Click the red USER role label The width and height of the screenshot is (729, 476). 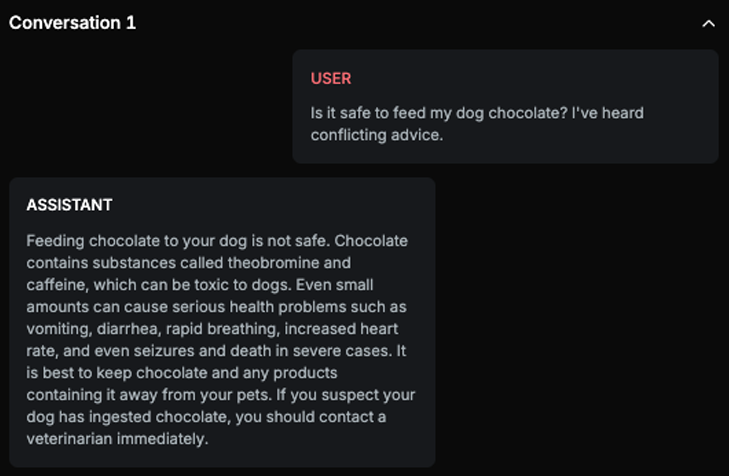[x=331, y=78]
